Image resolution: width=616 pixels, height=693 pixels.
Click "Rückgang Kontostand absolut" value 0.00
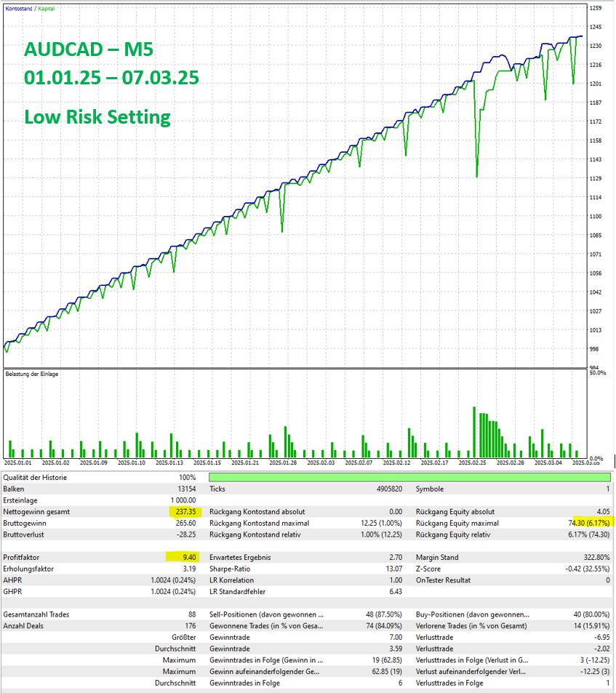[396, 512]
